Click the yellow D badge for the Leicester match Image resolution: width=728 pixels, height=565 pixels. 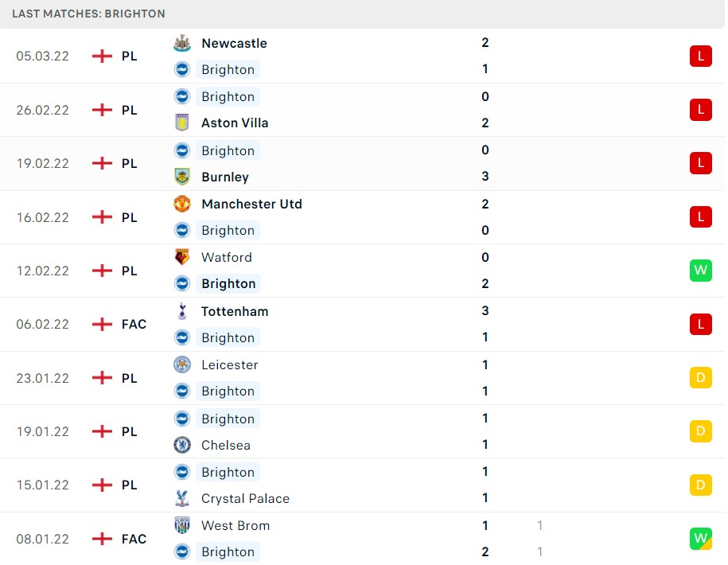click(700, 377)
